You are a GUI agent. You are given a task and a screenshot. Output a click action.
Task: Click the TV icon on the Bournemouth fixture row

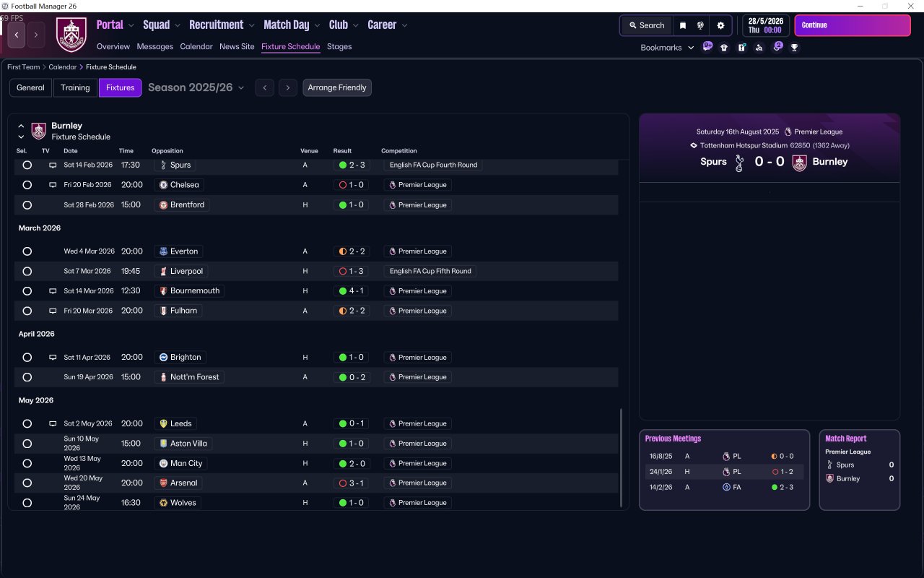[53, 291]
